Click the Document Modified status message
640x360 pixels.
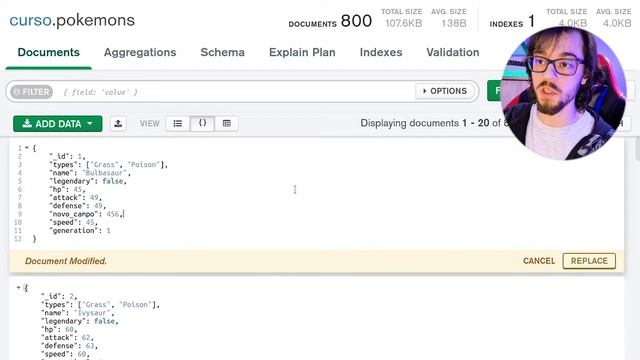(66, 261)
